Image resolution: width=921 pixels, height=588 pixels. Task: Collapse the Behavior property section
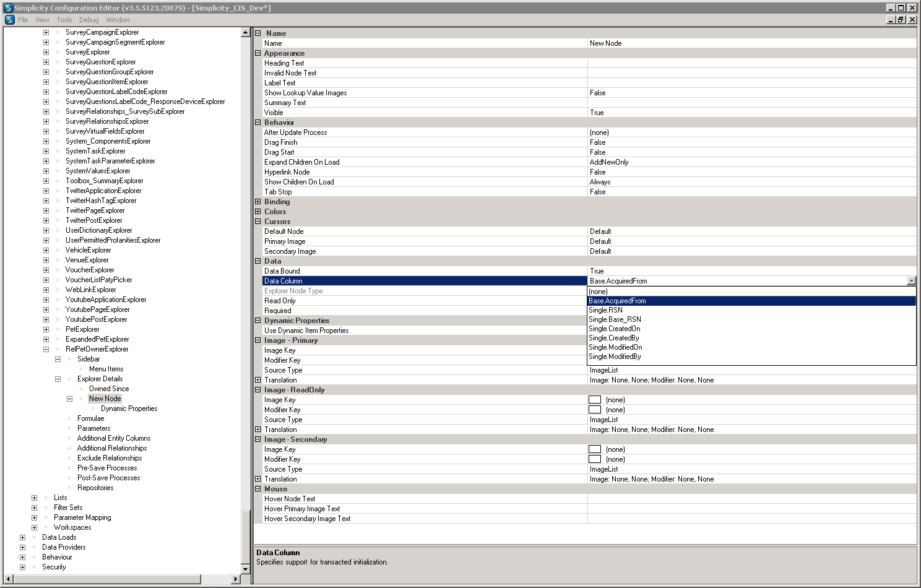(x=258, y=123)
